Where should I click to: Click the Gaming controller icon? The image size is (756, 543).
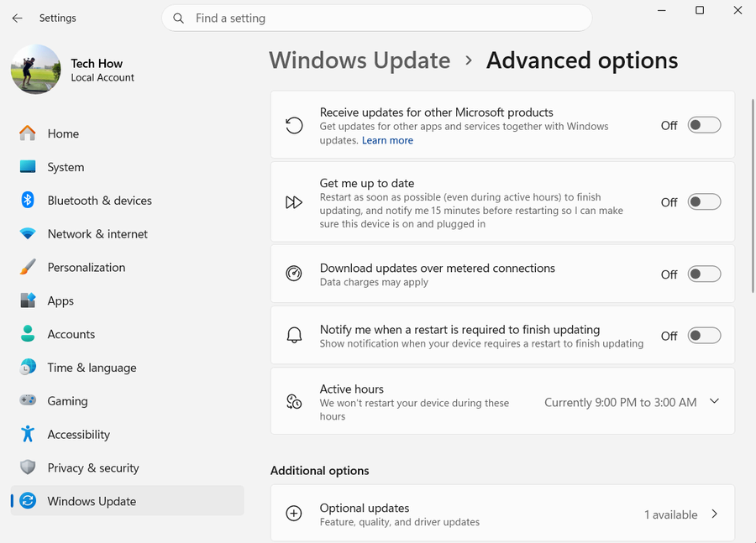click(28, 400)
